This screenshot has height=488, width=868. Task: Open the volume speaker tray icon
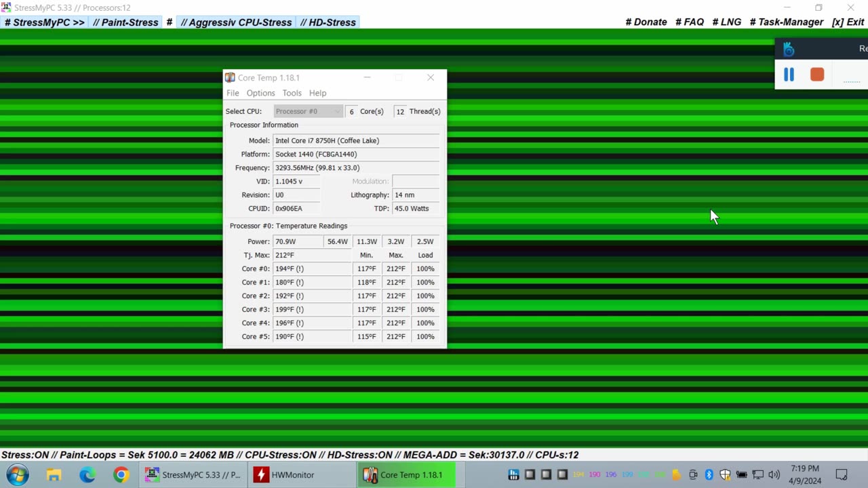coord(774,474)
